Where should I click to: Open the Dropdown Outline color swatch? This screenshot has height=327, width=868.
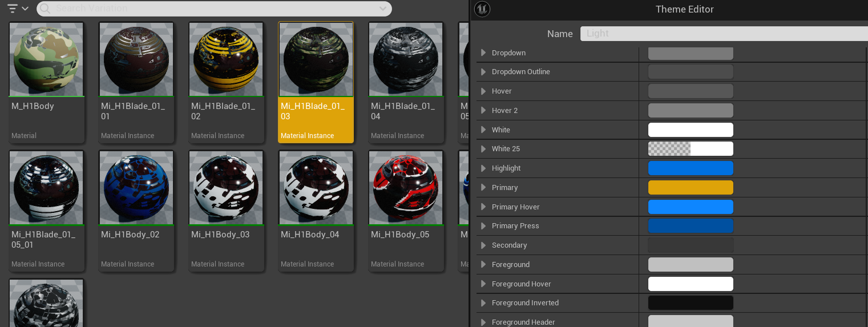(x=691, y=72)
